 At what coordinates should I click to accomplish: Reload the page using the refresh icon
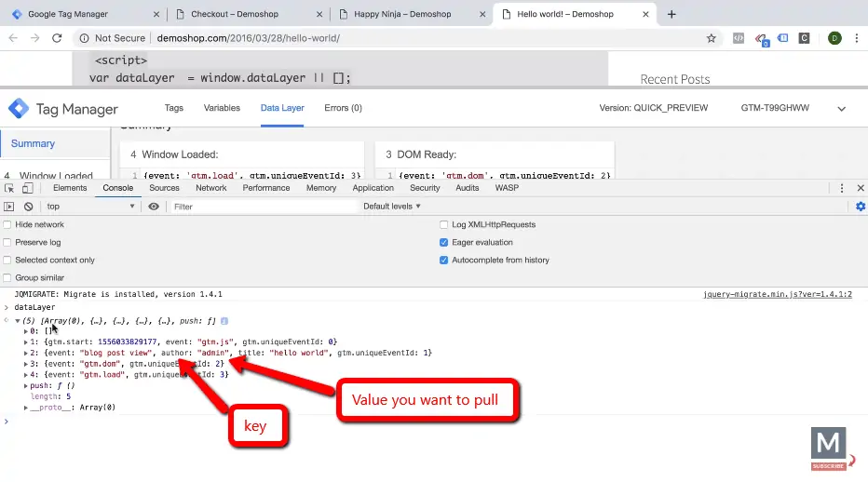tap(57, 38)
